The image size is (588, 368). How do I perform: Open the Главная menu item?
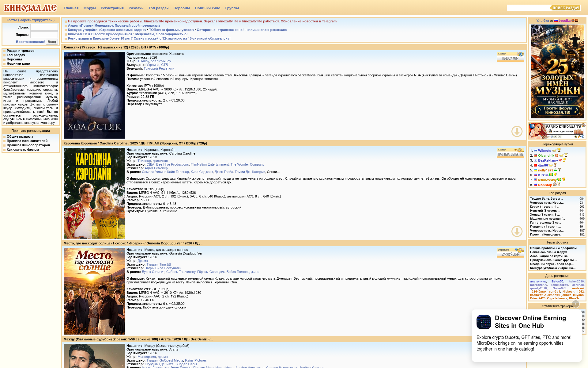71,8
